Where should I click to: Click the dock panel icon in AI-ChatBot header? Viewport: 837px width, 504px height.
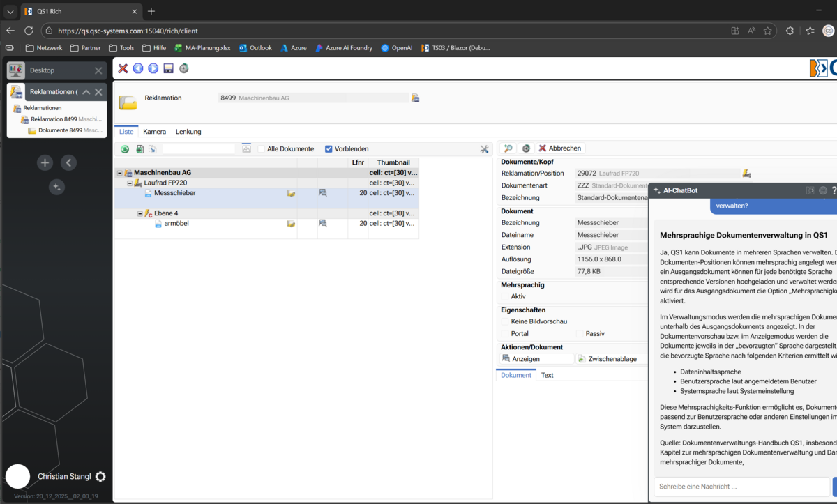[x=810, y=190]
